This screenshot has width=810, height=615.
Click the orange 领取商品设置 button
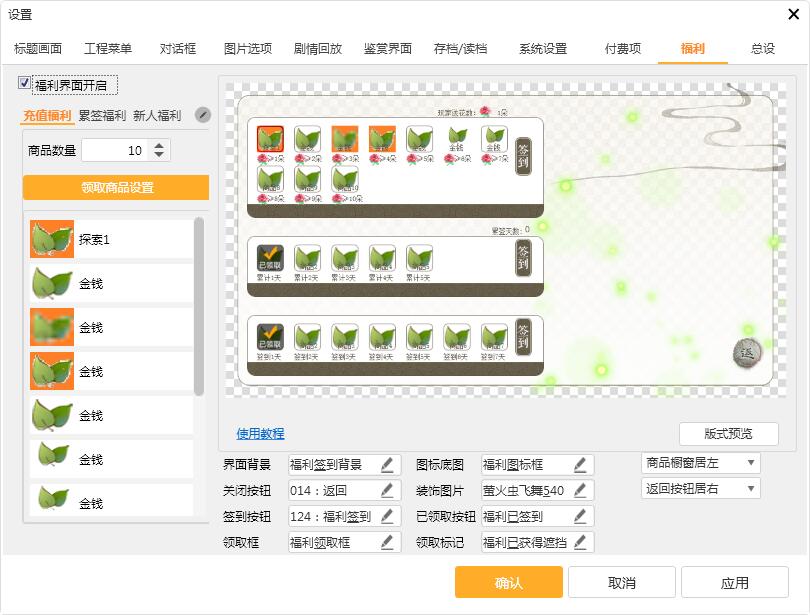point(116,188)
